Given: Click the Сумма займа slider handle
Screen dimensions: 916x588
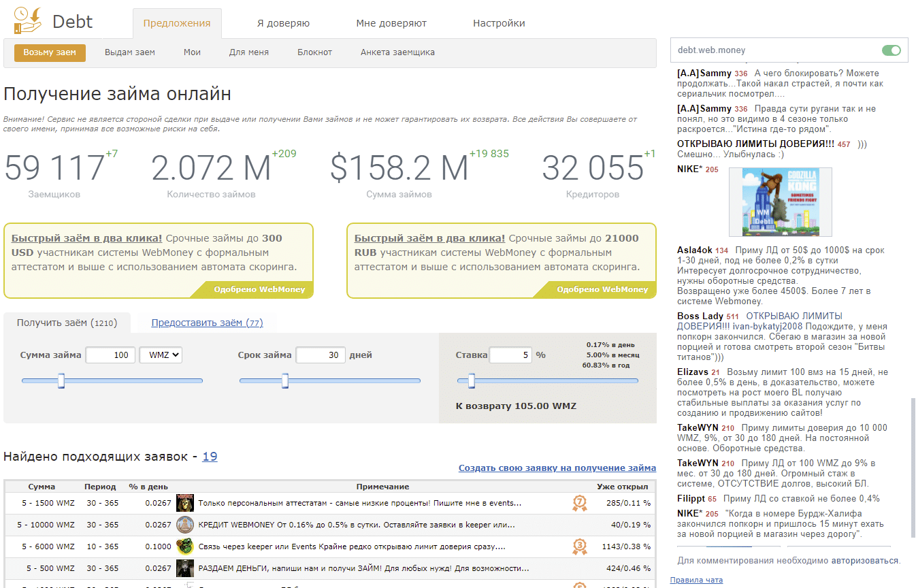Looking at the screenshot, I should click(61, 380).
